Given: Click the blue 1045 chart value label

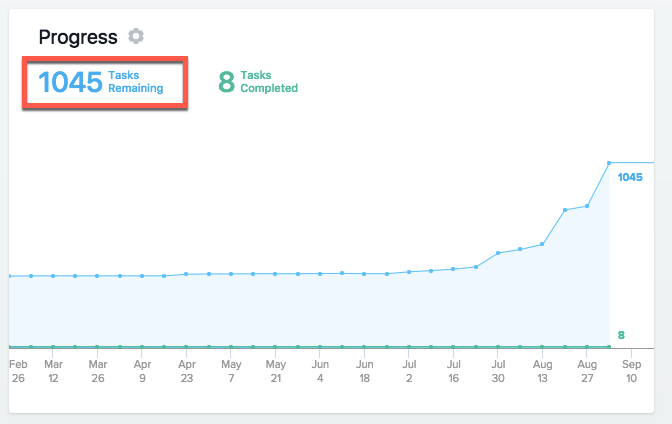Looking at the screenshot, I should tap(630, 177).
